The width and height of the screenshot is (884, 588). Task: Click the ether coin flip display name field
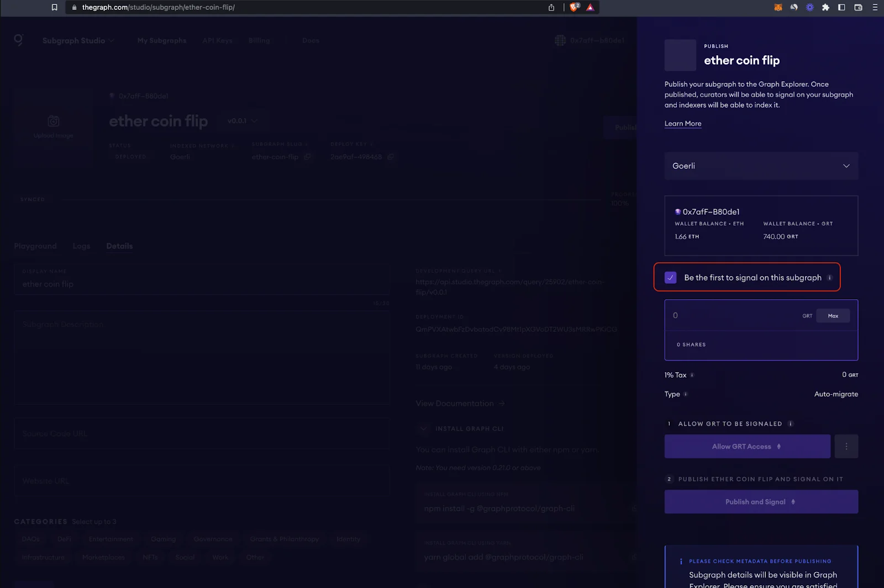pos(202,280)
